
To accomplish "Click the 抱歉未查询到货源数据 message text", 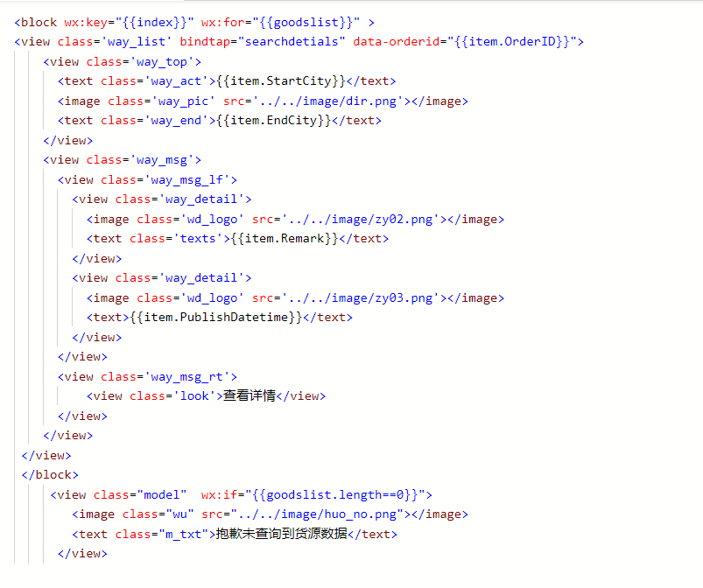I will point(282,534).
